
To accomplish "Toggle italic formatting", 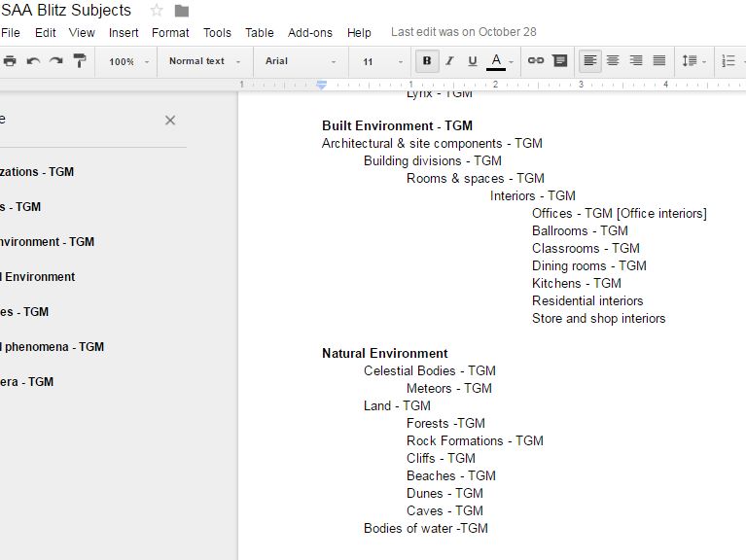I will tap(449, 61).
